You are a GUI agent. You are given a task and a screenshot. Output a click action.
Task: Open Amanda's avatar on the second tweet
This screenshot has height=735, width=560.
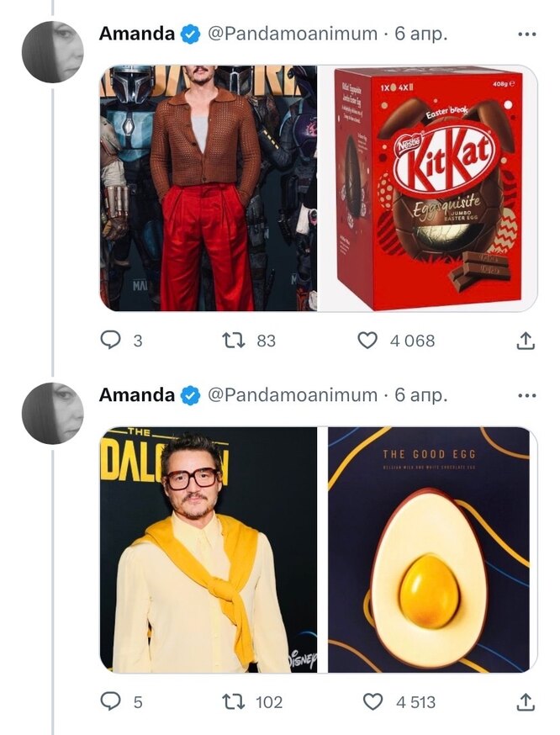click(53, 413)
